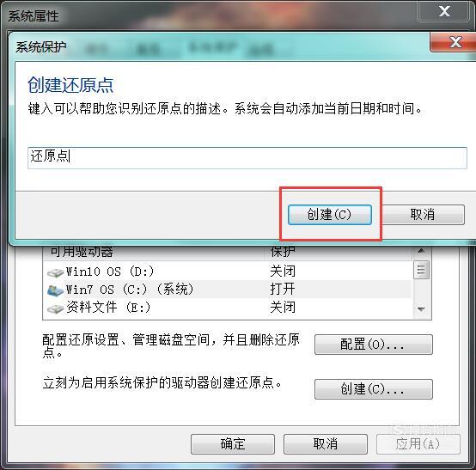This screenshot has width=476, height=470.
Task: Click 确定 at the window bottom
Action: pos(233,444)
